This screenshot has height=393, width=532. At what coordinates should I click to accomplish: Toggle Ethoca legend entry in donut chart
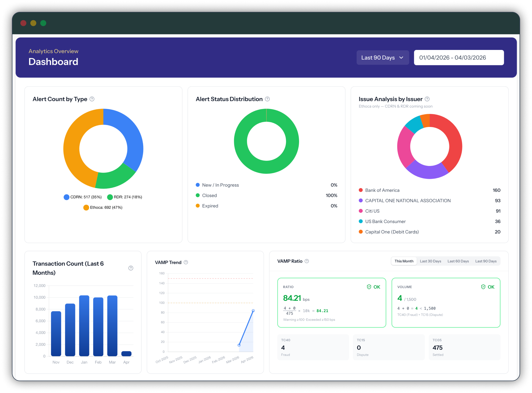pyautogui.click(x=103, y=207)
